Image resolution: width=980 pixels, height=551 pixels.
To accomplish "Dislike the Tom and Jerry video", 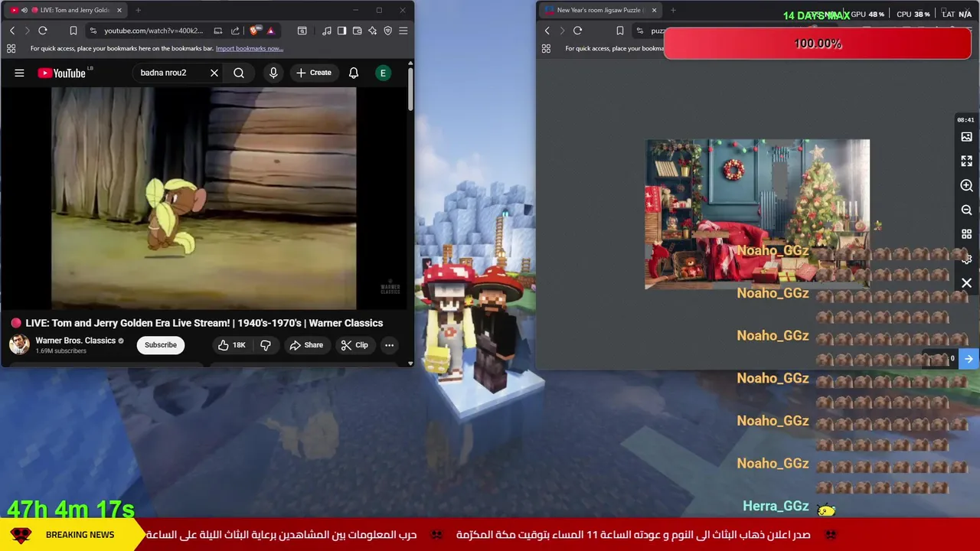I will pyautogui.click(x=266, y=345).
